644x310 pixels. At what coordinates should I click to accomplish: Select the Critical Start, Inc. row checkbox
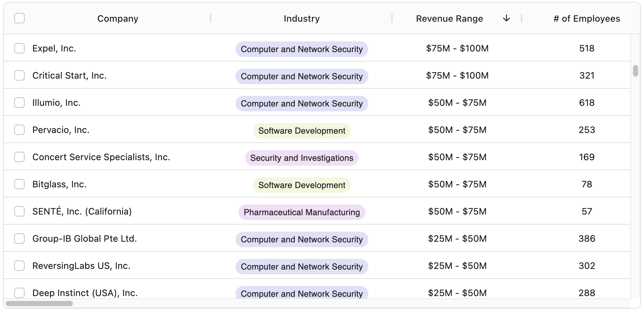[x=19, y=75]
